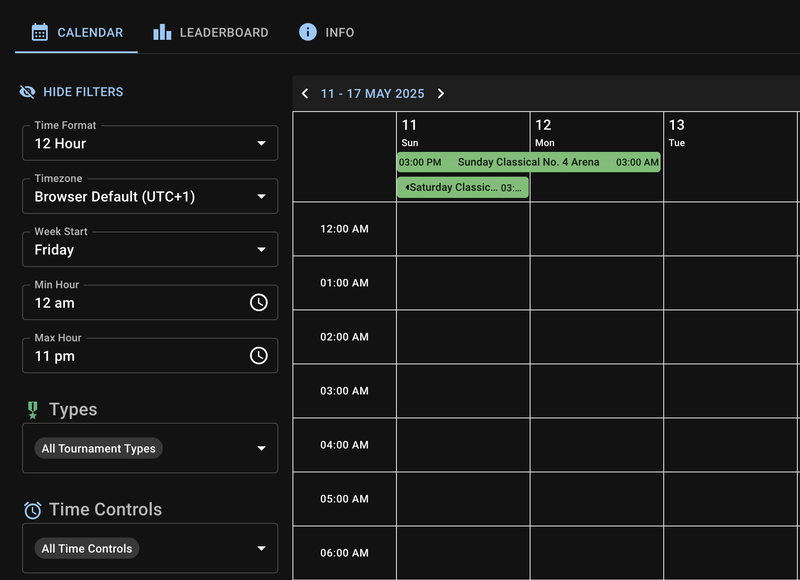Open the Time Controls dropdown
The image size is (800, 580).
click(150, 548)
